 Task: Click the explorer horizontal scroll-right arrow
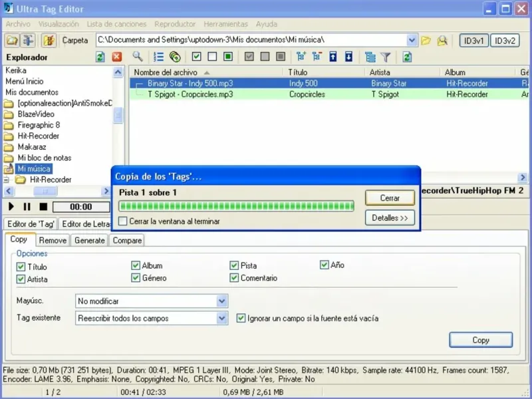[106, 192]
